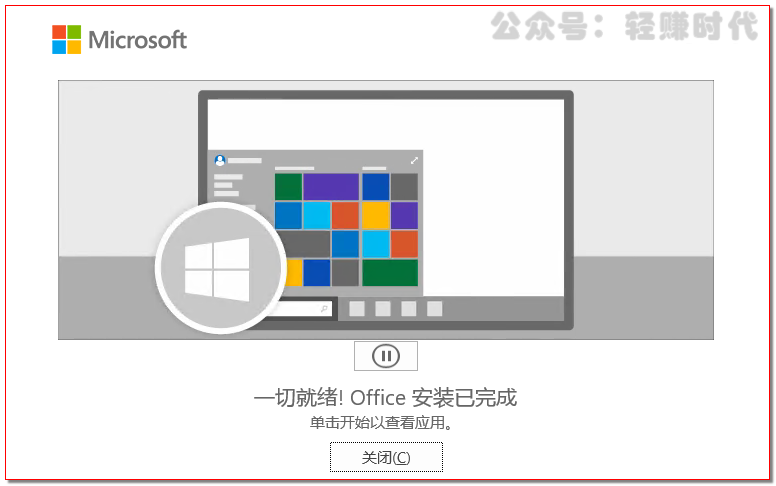Click the user avatar icon in the Start menu
776x486 pixels.
(x=220, y=160)
